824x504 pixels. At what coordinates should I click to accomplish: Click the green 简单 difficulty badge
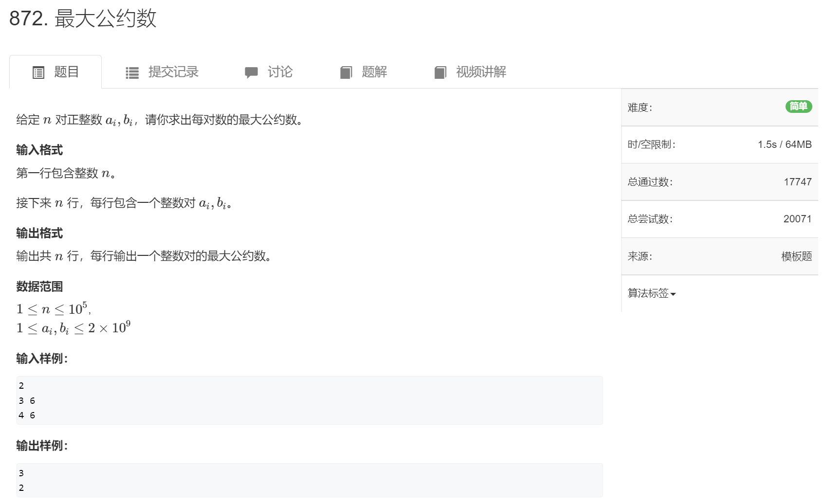(799, 107)
